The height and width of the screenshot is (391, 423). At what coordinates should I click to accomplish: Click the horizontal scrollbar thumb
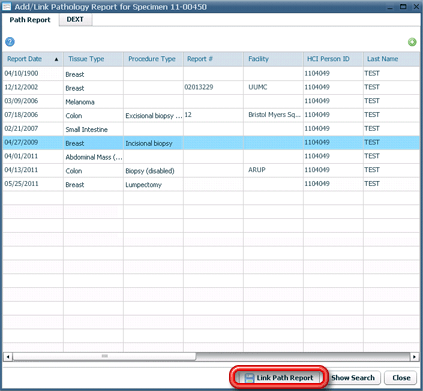click(x=104, y=357)
